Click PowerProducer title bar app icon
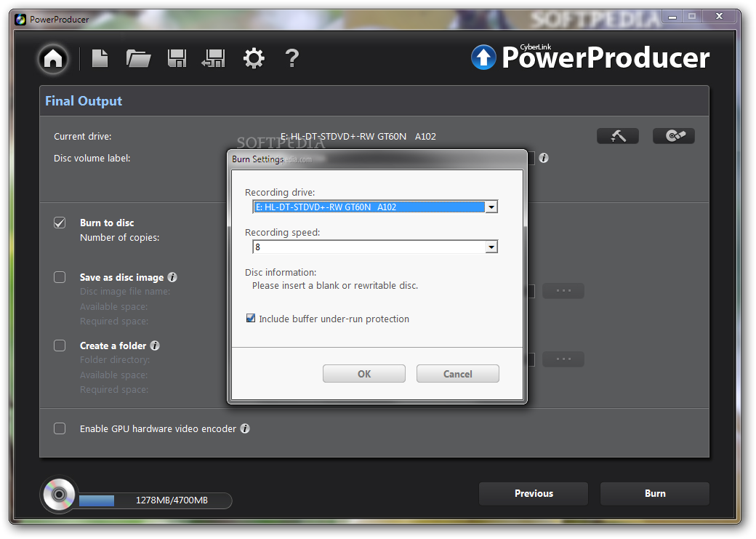Screen dimensions: 756x539 tap(20, 20)
